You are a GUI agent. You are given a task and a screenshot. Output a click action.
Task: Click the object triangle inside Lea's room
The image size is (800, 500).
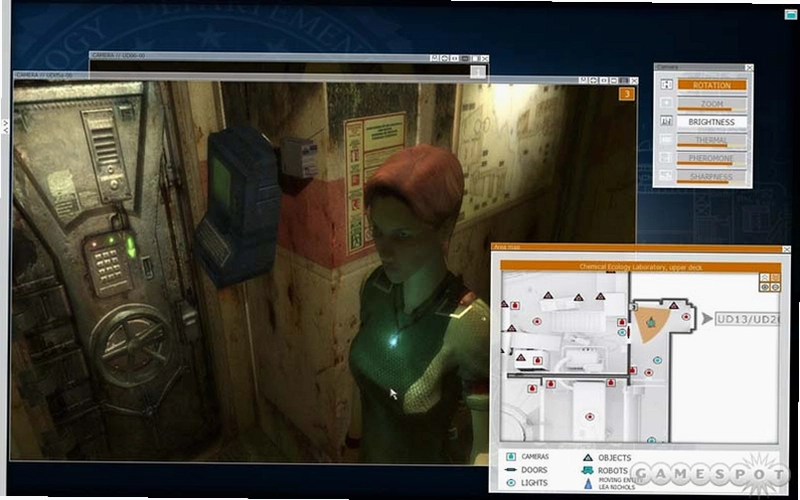point(673,306)
